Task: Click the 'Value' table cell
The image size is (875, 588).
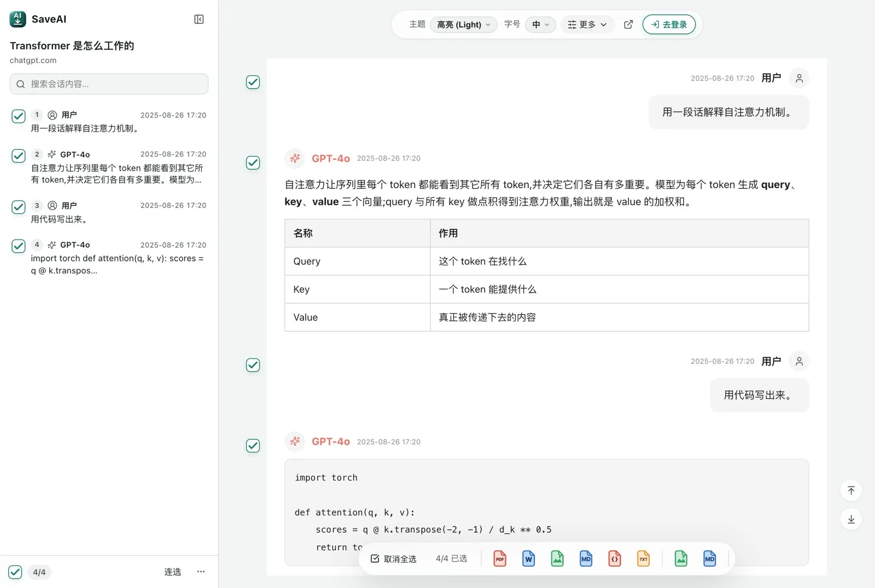Action: point(358,317)
